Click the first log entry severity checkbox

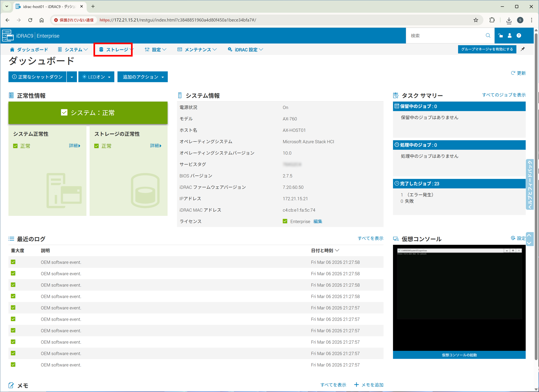pyautogui.click(x=13, y=262)
